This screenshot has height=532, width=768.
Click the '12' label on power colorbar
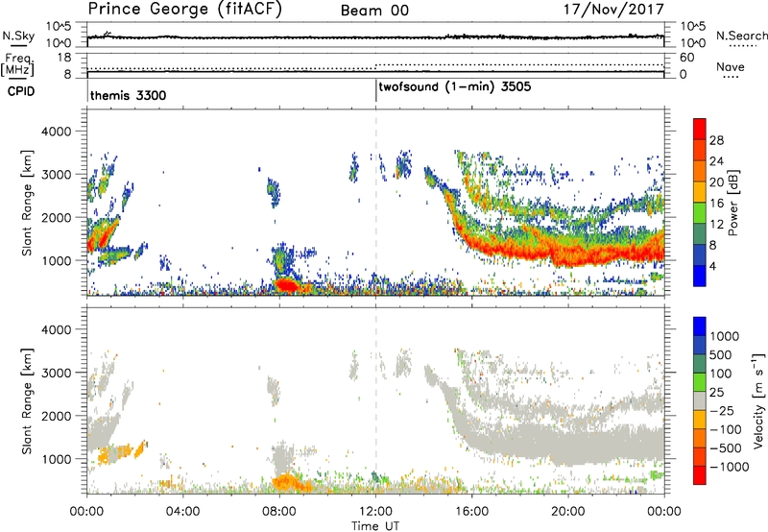(x=716, y=225)
